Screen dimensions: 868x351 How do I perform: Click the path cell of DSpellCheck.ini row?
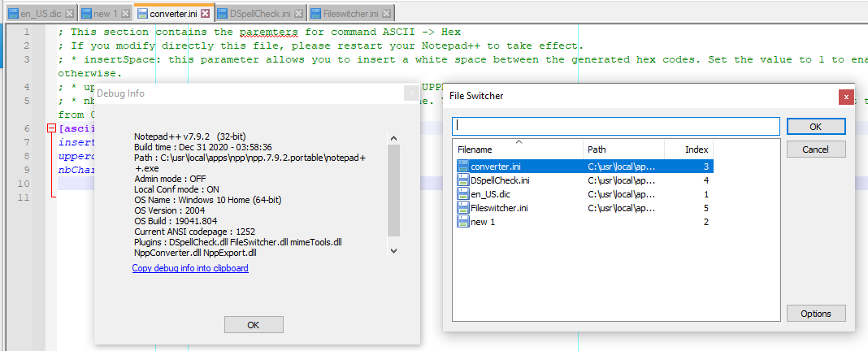pos(622,180)
